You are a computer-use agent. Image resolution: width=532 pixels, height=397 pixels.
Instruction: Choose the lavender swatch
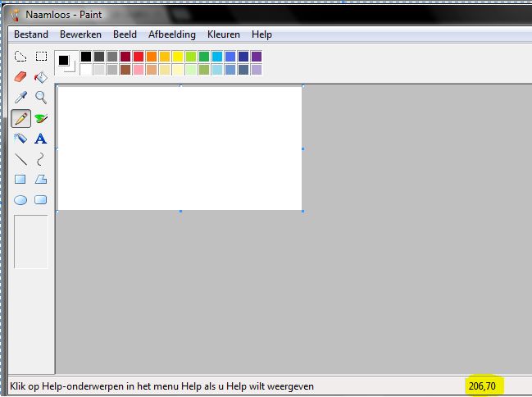click(x=257, y=70)
